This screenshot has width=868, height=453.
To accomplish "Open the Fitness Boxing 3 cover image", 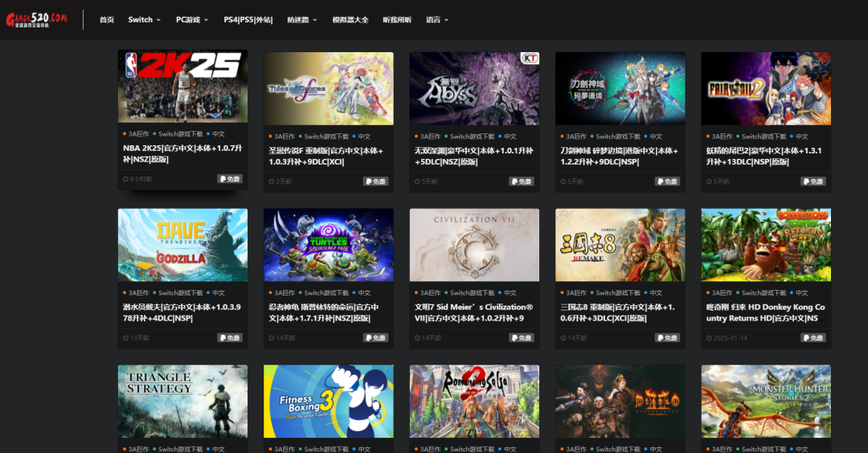I will click(x=328, y=401).
